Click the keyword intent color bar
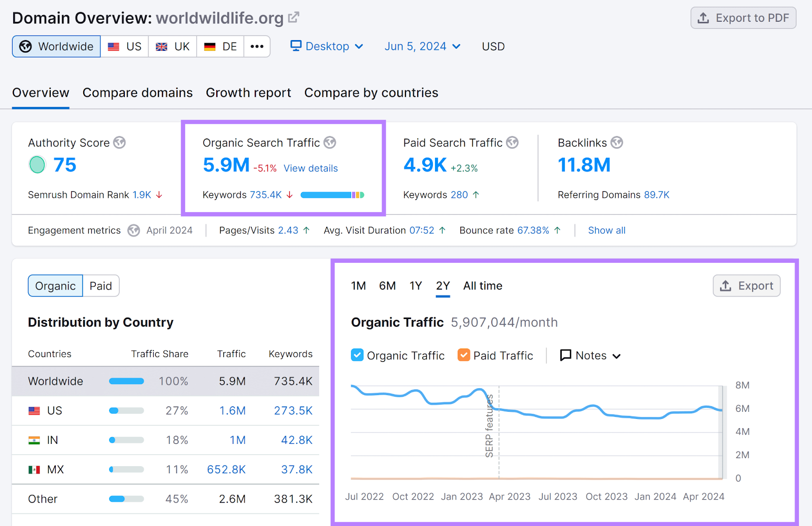The height and width of the screenshot is (526, 812). 332,194
